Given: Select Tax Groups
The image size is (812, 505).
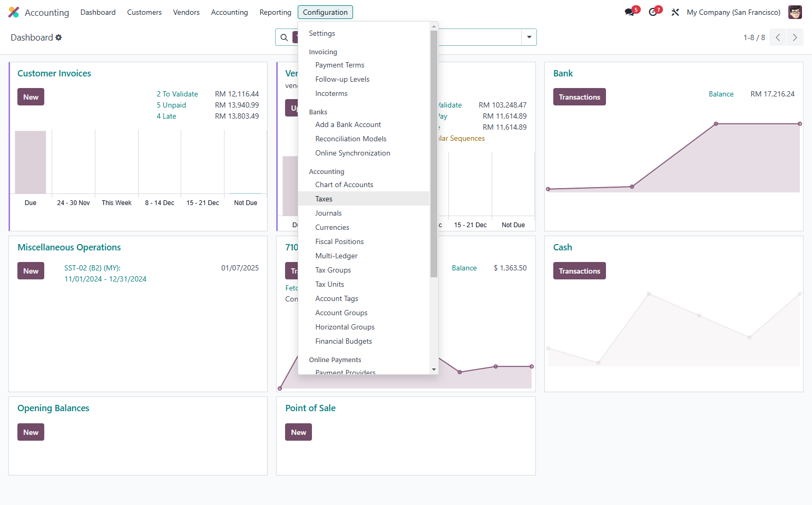Looking at the screenshot, I should 364,270.
